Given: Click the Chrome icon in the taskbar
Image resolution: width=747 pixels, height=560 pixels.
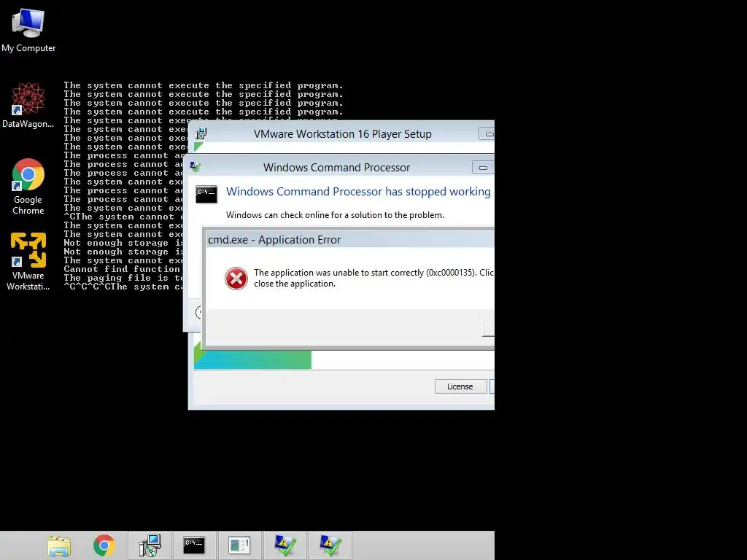Looking at the screenshot, I should tap(104, 545).
